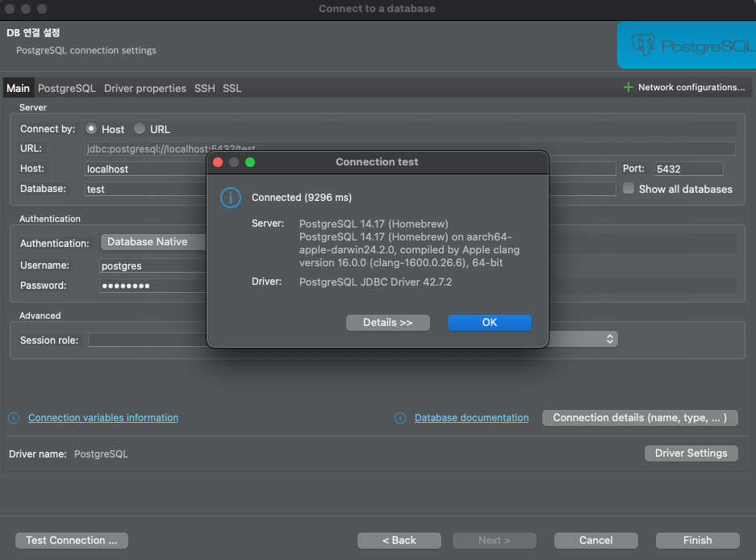The height and width of the screenshot is (560, 756).
Task: Click the green plus Network configurations icon
Action: (628, 87)
